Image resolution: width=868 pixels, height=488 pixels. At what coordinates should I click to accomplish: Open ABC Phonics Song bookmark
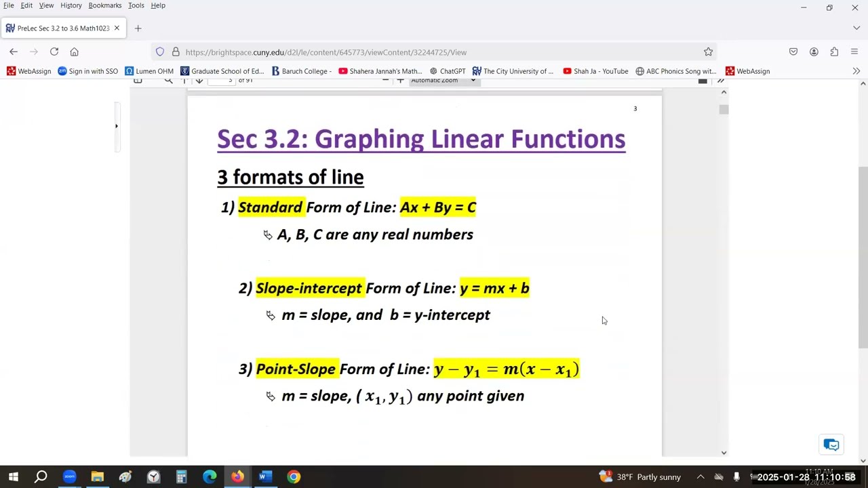(676, 70)
